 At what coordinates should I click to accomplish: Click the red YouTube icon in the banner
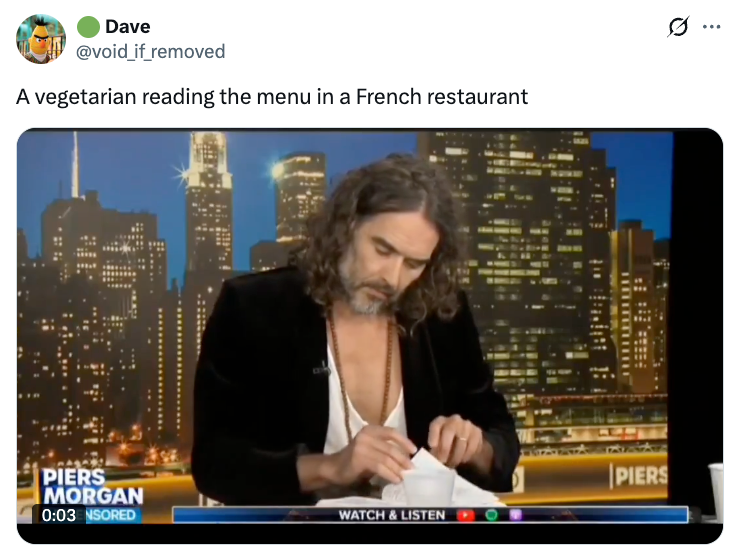pyautogui.click(x=465, y=515)
